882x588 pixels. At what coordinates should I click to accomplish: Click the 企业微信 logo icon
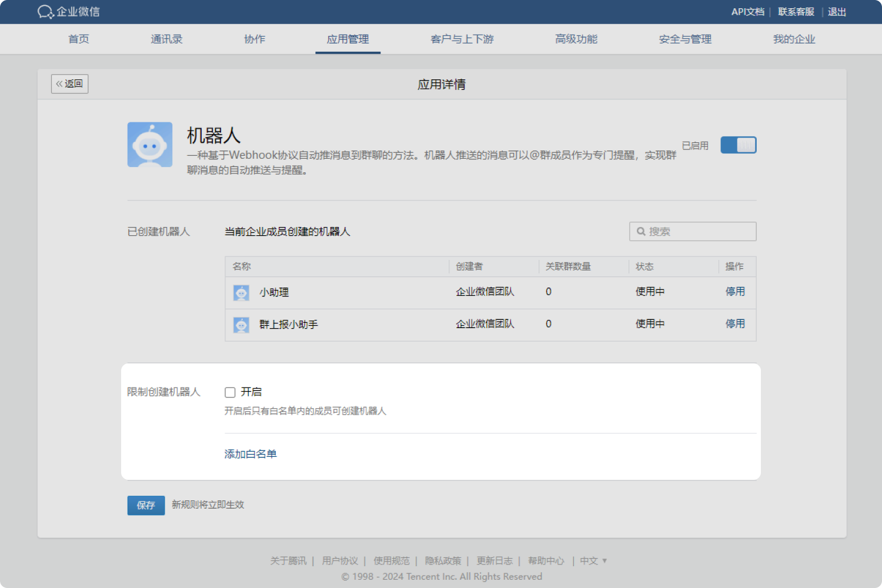click(x=45, y=12)
